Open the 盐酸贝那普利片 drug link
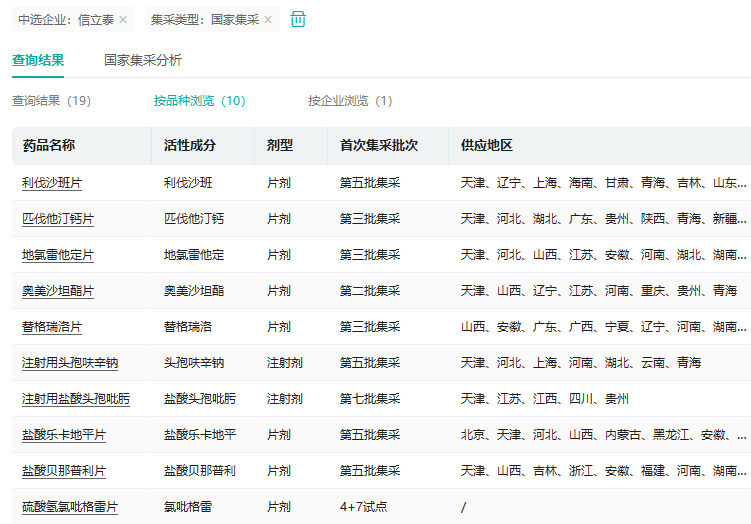 (x=64, y=471)
